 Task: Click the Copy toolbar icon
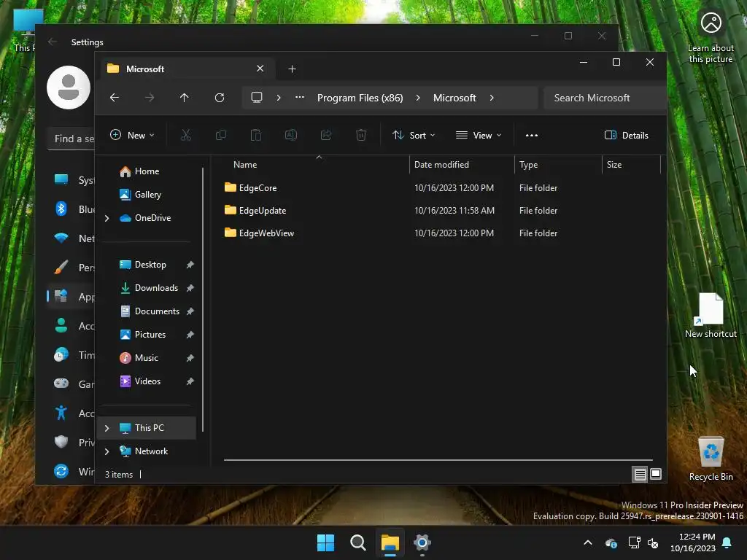[221, 135]
